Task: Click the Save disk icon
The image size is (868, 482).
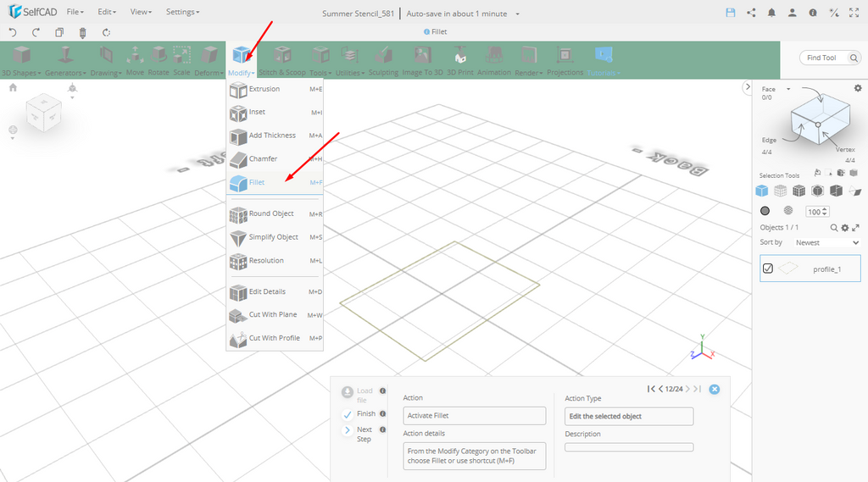Action: click(731, 13)
